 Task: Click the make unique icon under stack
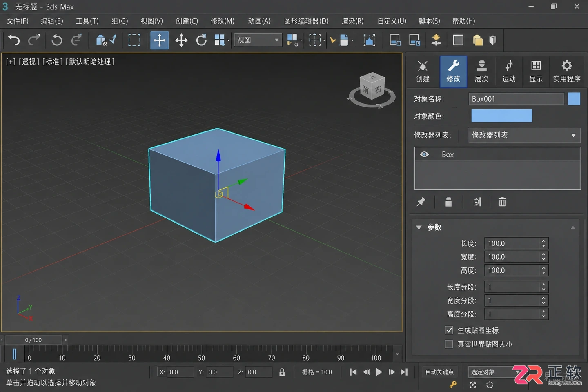coord(477,202)
